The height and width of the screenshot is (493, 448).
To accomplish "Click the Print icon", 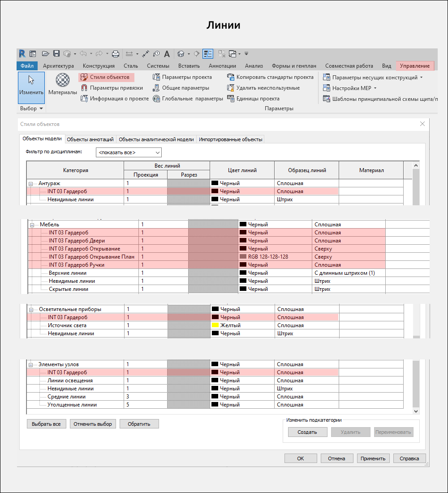I will 116,54.
